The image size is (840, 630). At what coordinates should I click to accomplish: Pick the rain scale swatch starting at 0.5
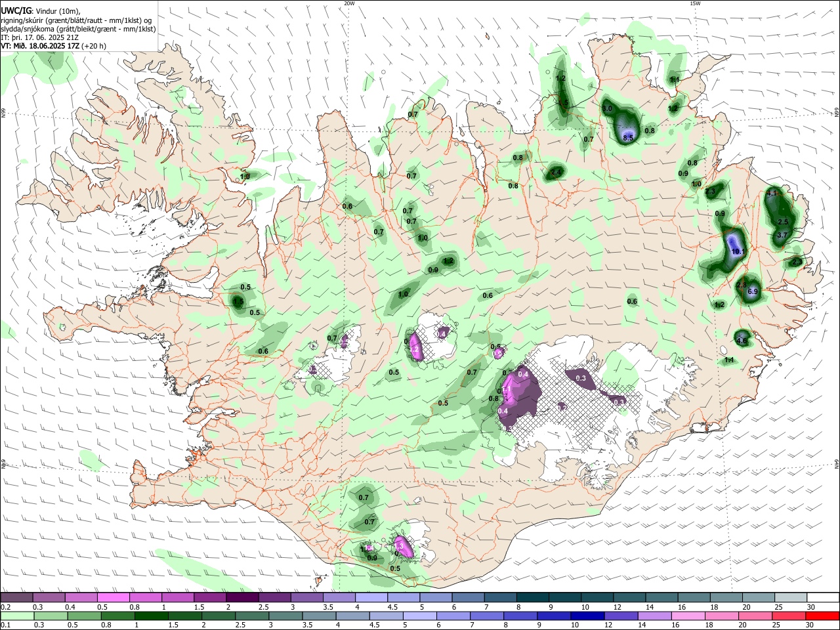(83, 616)
